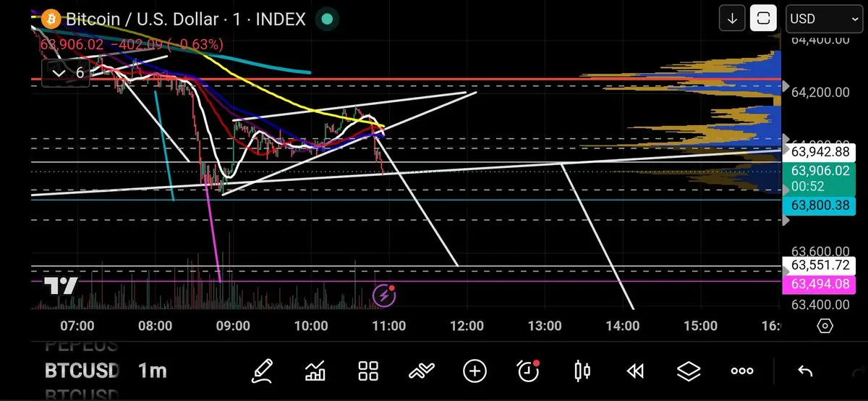Open the four-squares layout widget icon
Screen dimensions: 868x401
pyautogui.click(x=368, y=371)
